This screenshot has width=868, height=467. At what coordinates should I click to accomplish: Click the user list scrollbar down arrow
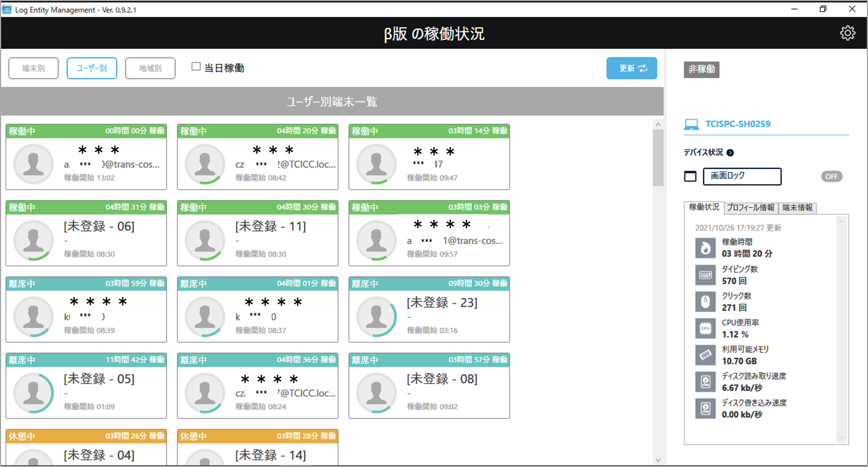658,460
